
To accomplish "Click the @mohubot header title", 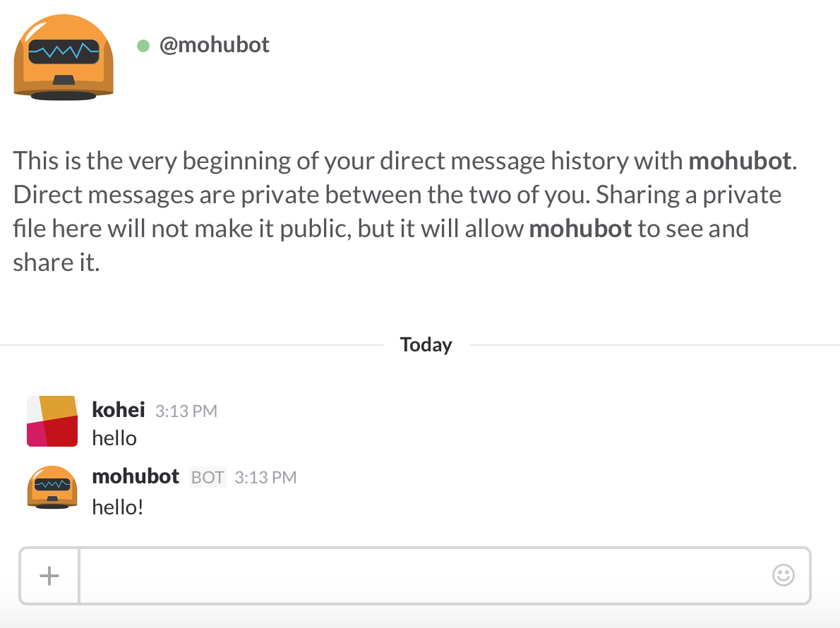I will tap(215, 45).
